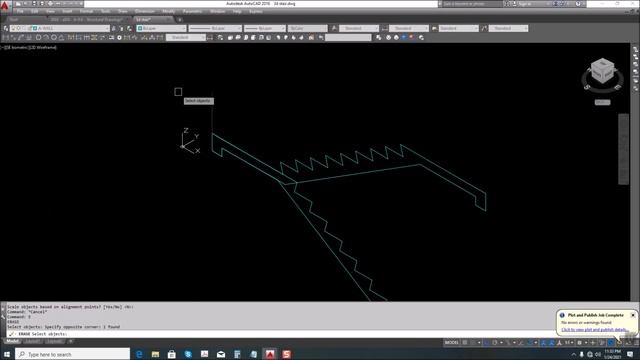640x360 pixels.
Task: Open Multileader Style icon
Action: coord(484,28)
